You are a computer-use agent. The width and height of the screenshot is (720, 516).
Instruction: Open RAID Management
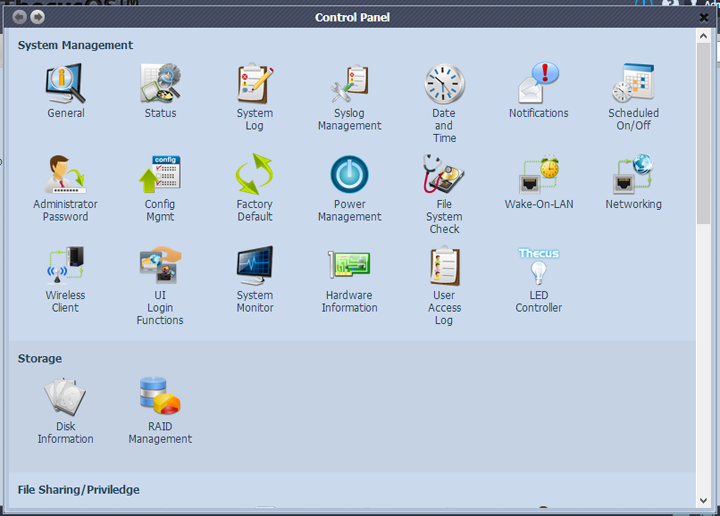(x=160, y=398)
